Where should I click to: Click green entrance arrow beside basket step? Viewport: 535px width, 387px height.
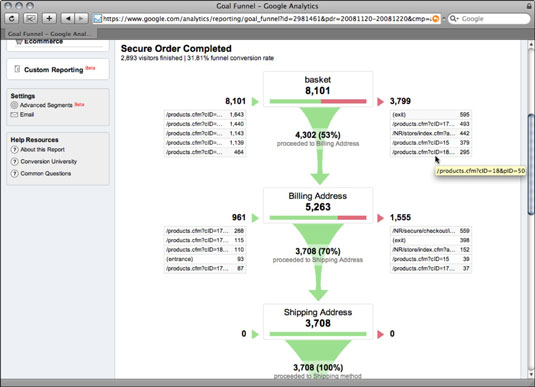255,101
